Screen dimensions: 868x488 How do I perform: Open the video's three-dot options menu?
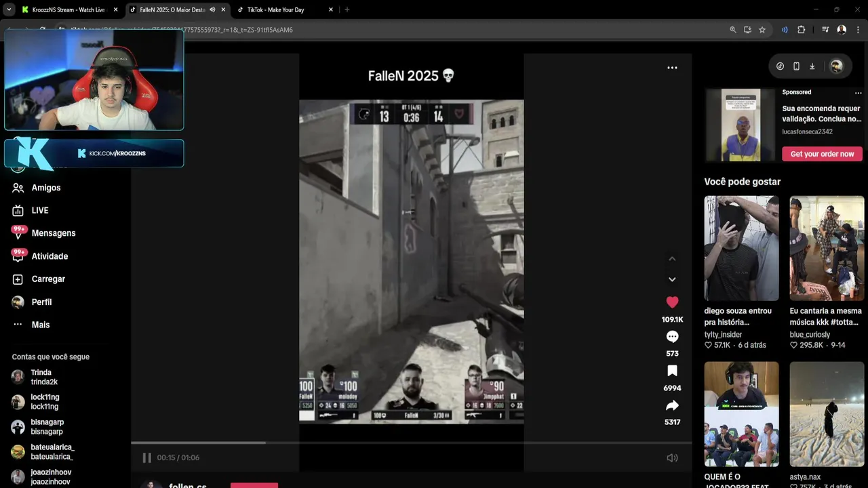(672, 68)
